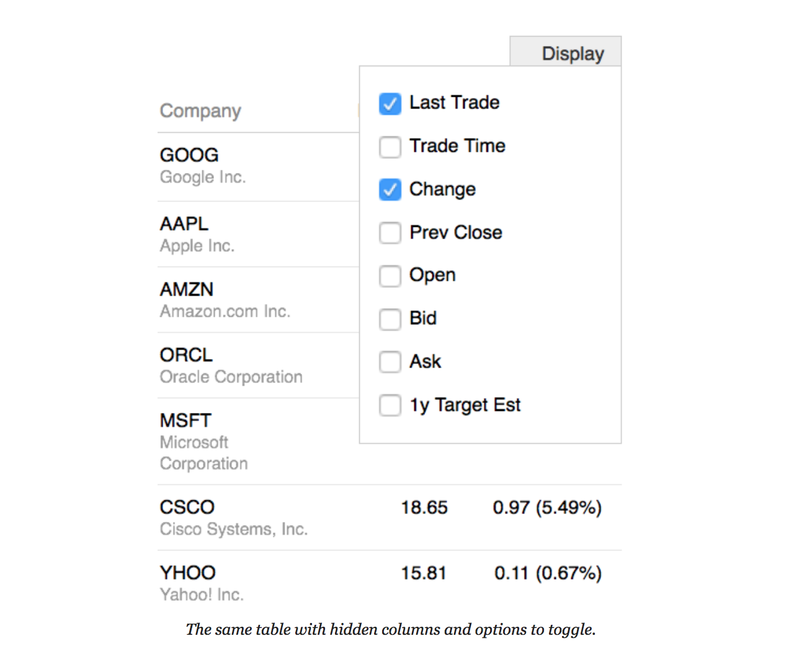Uncheck the Last Trade checkbox

click(390, 104)
